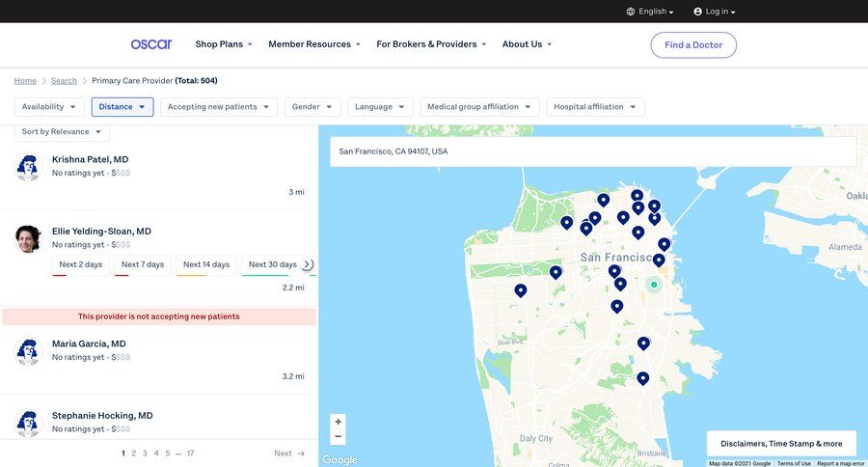Open the For Brokers & Providers menu
Screen dimensions: 868x467
tap(431, 44)
